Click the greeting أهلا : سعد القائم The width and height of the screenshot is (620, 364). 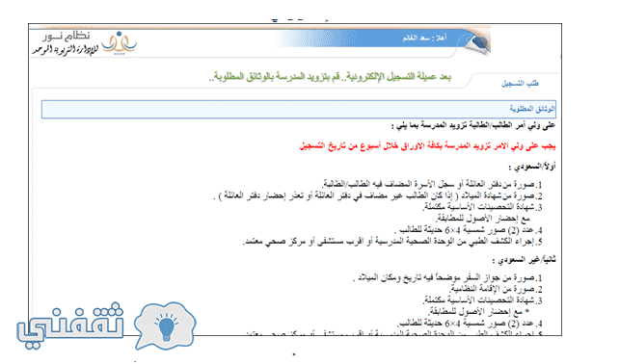click(x=424, y=38)
